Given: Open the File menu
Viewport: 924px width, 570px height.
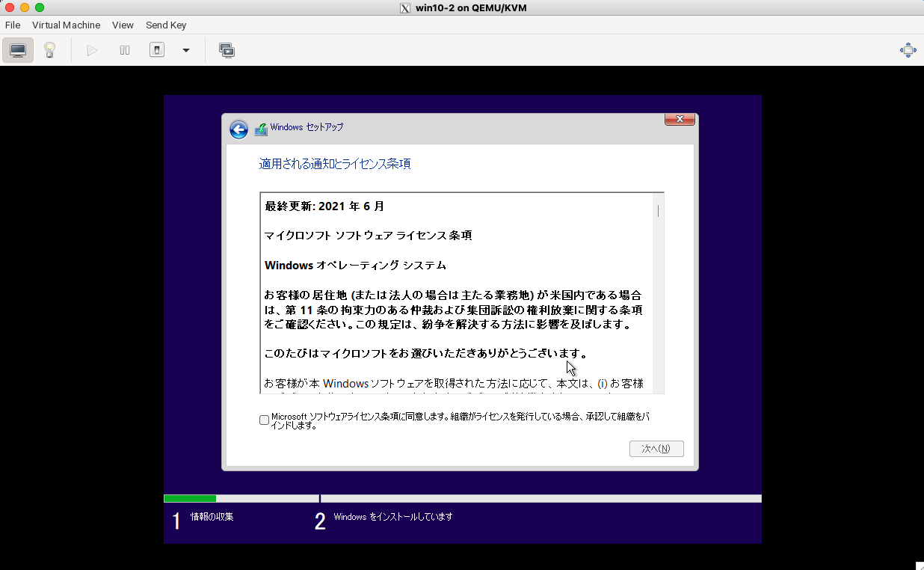Looking at the screenshot, I should pos(13,25).
